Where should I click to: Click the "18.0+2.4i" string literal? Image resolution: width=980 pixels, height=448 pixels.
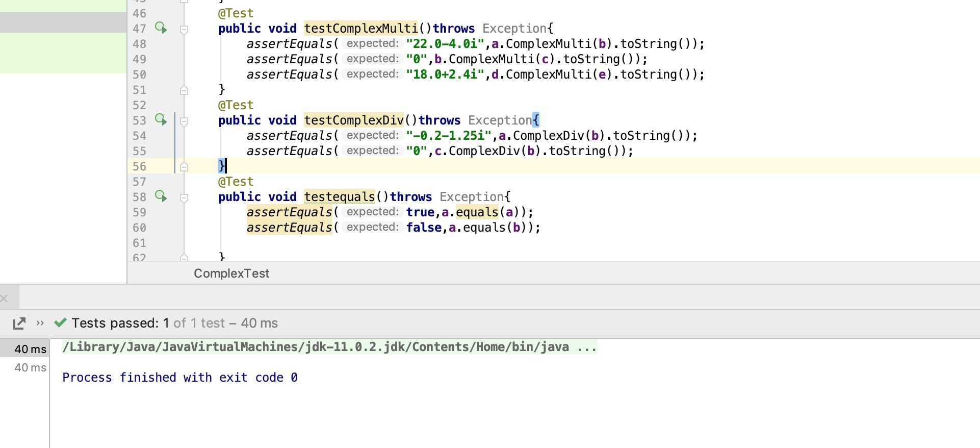click(445, 74)
